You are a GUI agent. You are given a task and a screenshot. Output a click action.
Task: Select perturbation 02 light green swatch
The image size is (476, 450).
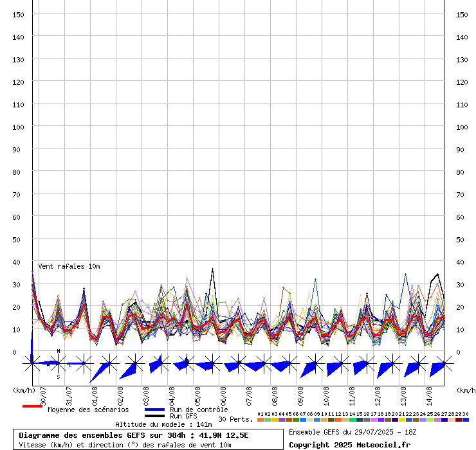pyautogui.click(x=268, y=420)
